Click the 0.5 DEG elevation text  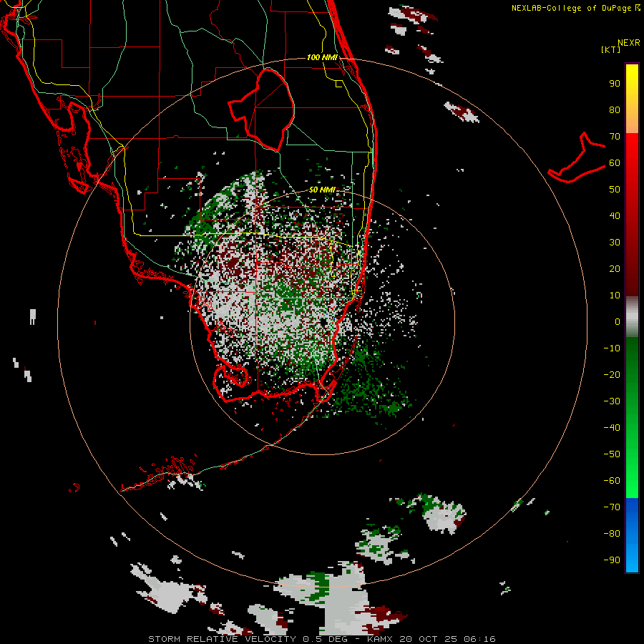[325, 639]
